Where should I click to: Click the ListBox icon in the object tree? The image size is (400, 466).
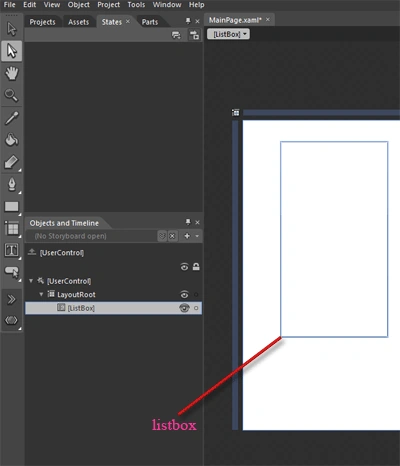click(61, 307)
